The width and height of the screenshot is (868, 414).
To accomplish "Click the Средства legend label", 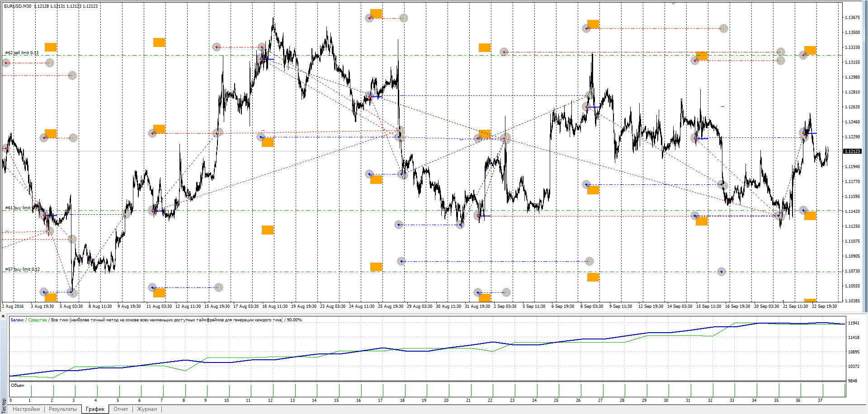I will click(x=37, y=320).
